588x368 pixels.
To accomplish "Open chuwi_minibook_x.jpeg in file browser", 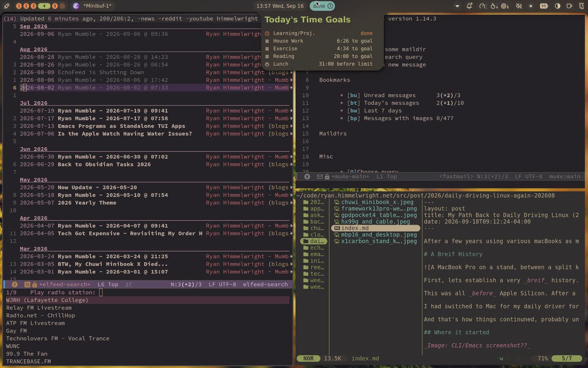I will tap(373, 202).
